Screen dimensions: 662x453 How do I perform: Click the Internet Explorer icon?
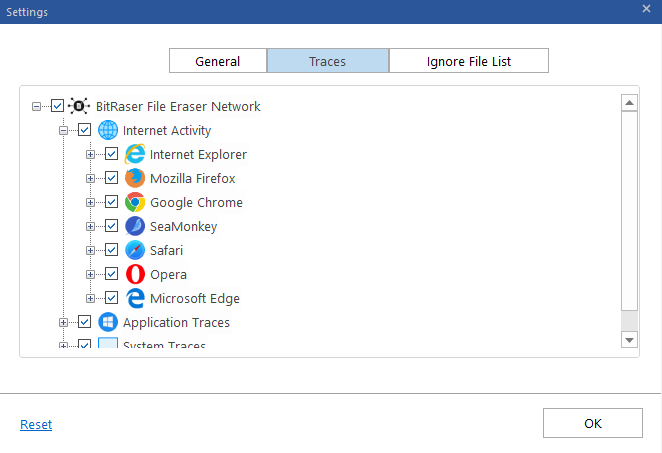135,154
